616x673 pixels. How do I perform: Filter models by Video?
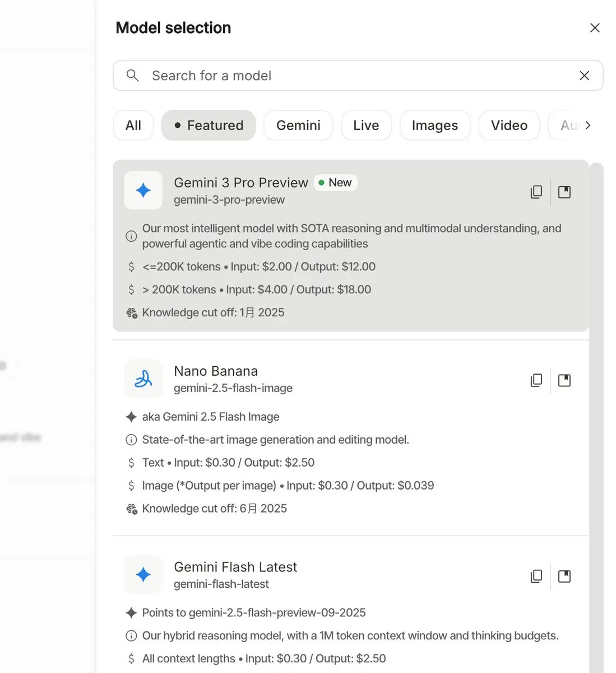509,125
